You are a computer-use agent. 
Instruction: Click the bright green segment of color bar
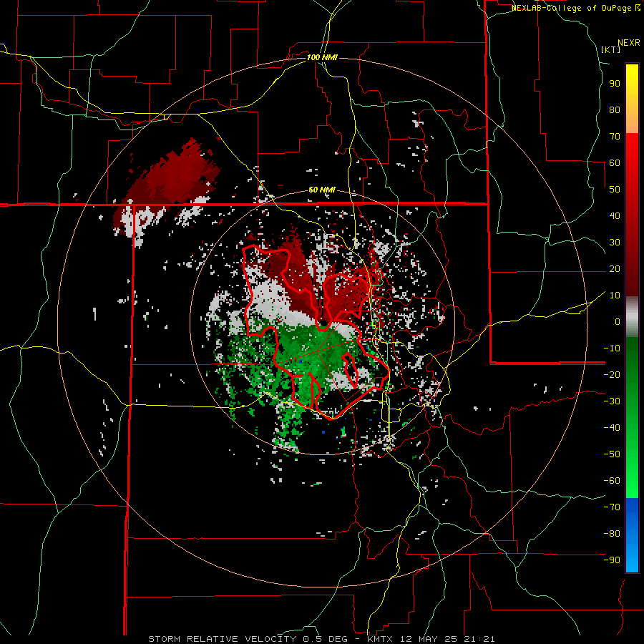click(x=632, y=472)
